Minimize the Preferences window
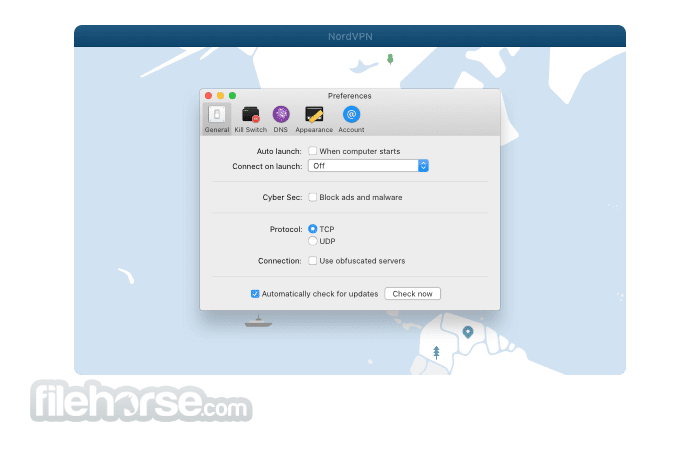This screenshot has height=452, width=700. pos(221,96)
